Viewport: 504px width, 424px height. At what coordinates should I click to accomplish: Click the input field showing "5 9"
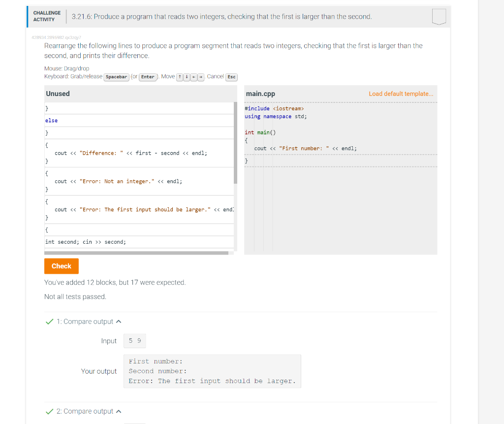(134, 340)
